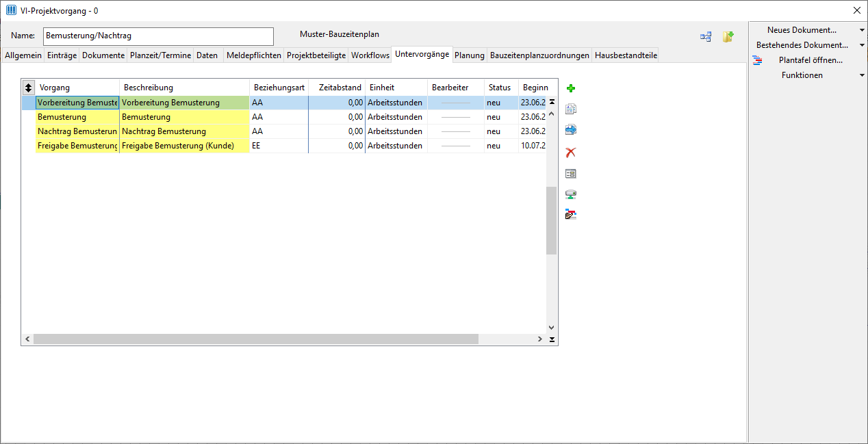This screenshot has width=868, height=444.
Task: Click the Beschreibung column header
Action: click(184, 88)
